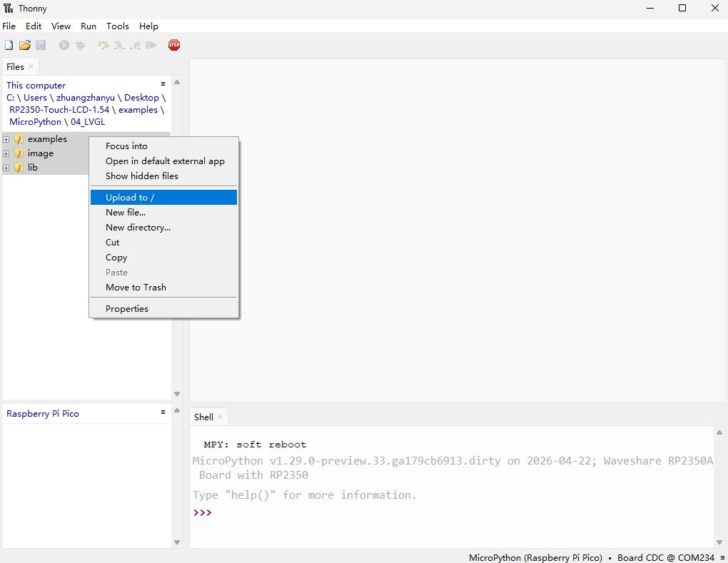Click the Stop/Restart backend icon

pos(173,45)
